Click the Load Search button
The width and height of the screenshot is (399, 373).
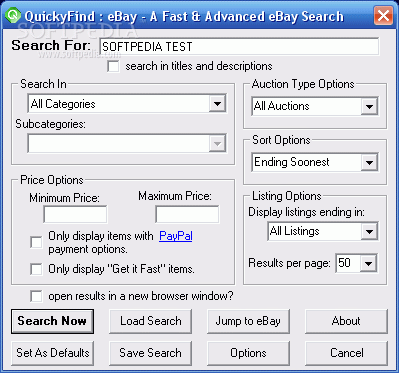(151, 321)
